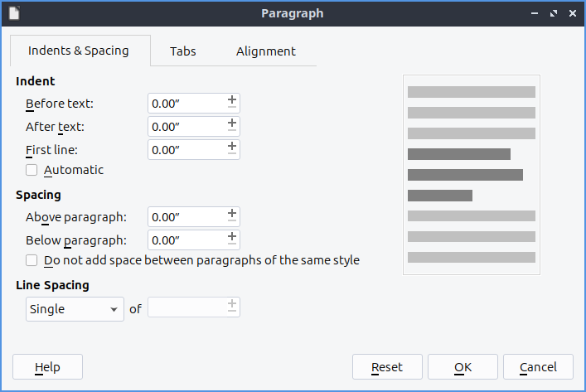This screenshot has width=586, height=392.
Task: Decrease the Below paragraph spacing
Action: pos(232,244)
